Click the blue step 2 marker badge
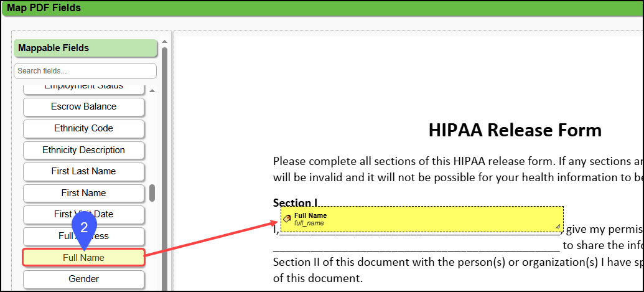This screenshot has width=644, height=292. tap(84, 229)
